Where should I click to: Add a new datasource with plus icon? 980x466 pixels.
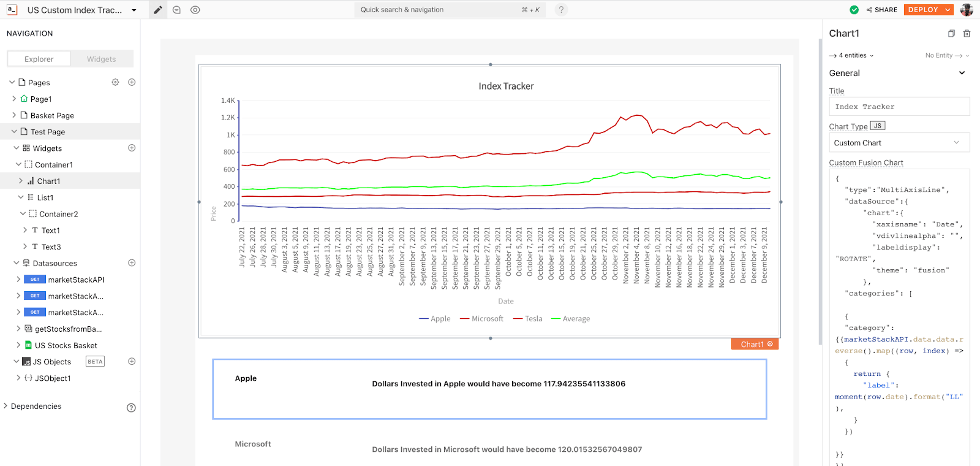[x=132, y=263]
